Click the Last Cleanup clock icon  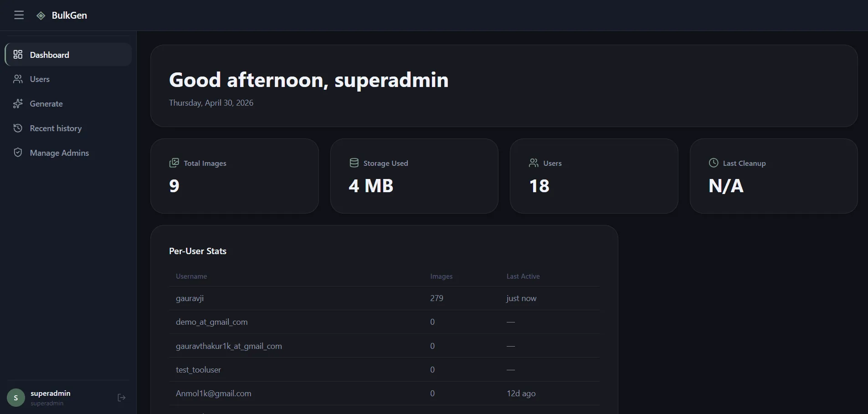[x=714, y=163]
